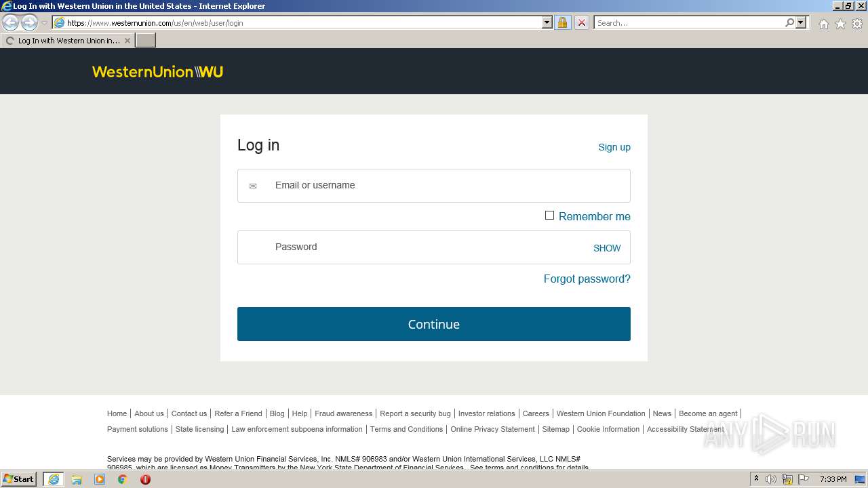This screenshot has height=488, width=868.
Task: Go back with the browser Back arrow
Action: (11, 22)
